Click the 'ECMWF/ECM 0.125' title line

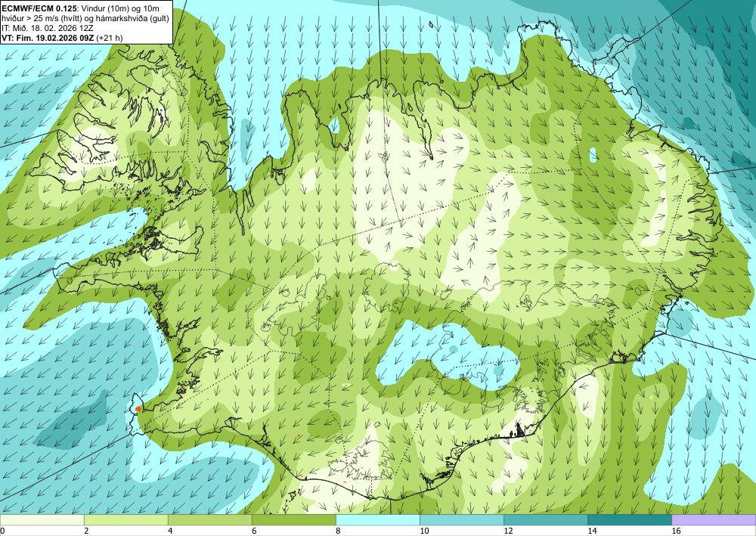click(81, 8)
